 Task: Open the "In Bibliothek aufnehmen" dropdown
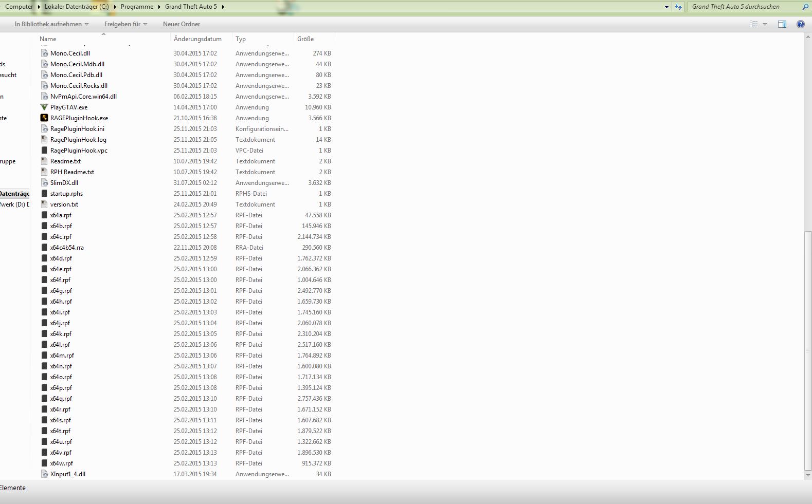[x=51, y=24]
